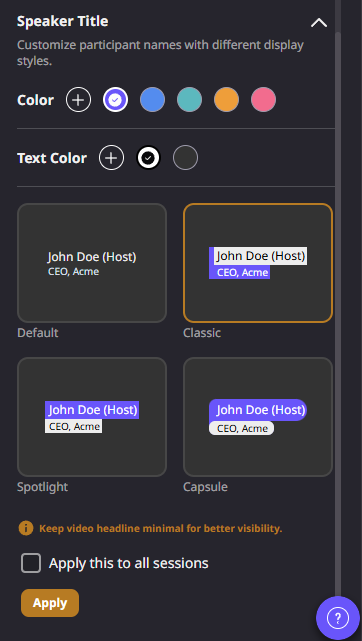362x641 pixels.
Task: Choose the Classic speaker title style
Action: pyautogui.click(x=258, y=263)
